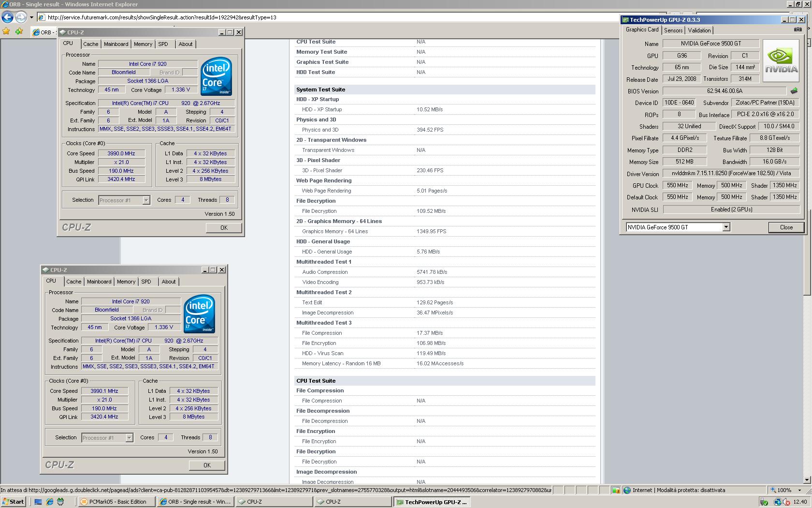Switch to the Validation tab in GPU-Z
Image resolution: width=812 pixels, height=508 pixels.
699,30
